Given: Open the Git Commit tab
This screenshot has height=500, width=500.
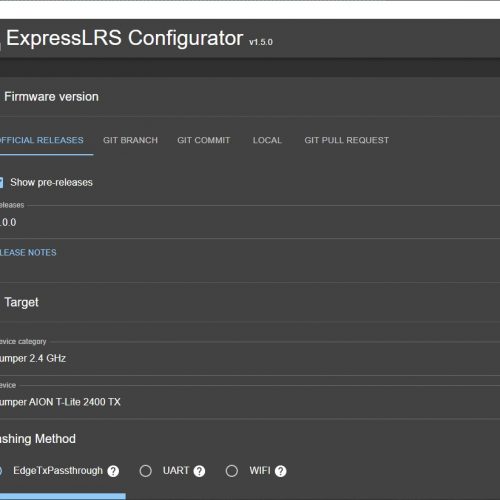Looking at the screenshot, I should coord(204,140).
